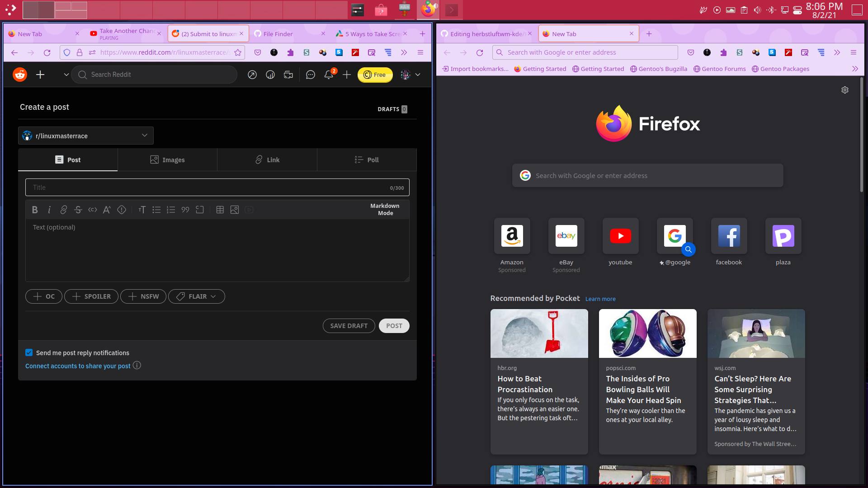Expand the r/linuxmasterrace community dropdown

point(86,136)
